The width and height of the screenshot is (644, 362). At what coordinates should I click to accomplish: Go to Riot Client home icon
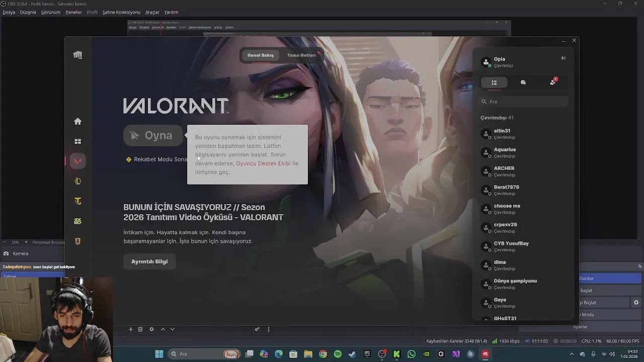[77, 121]
